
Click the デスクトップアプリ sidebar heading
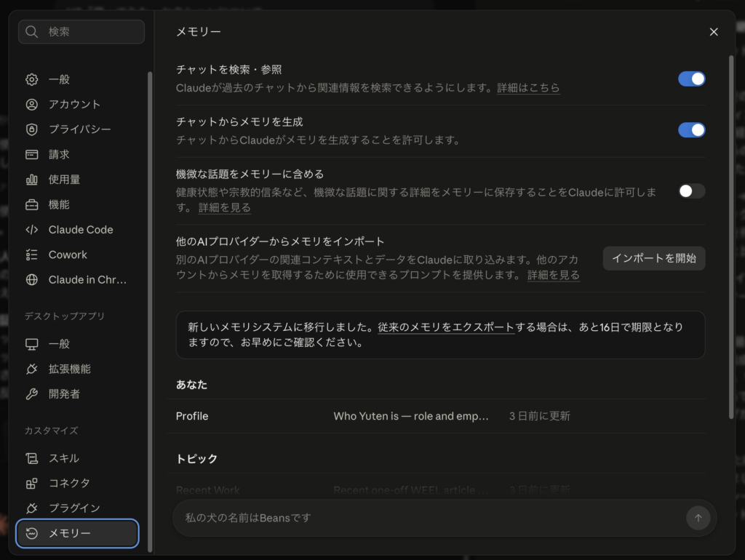[x=65, y=316]
